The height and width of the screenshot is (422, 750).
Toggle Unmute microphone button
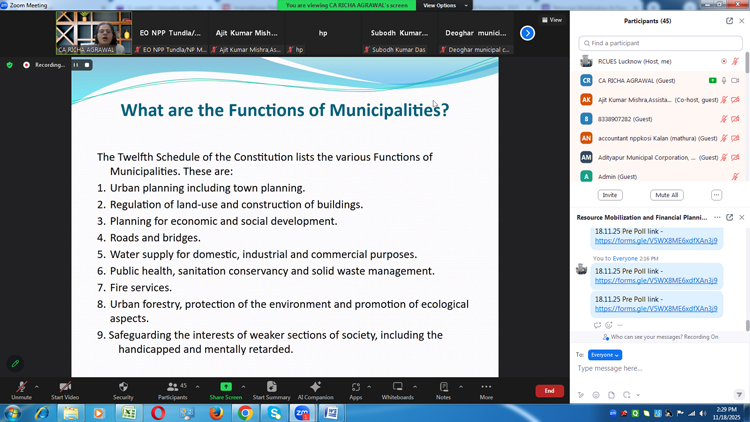click(20, 389)
